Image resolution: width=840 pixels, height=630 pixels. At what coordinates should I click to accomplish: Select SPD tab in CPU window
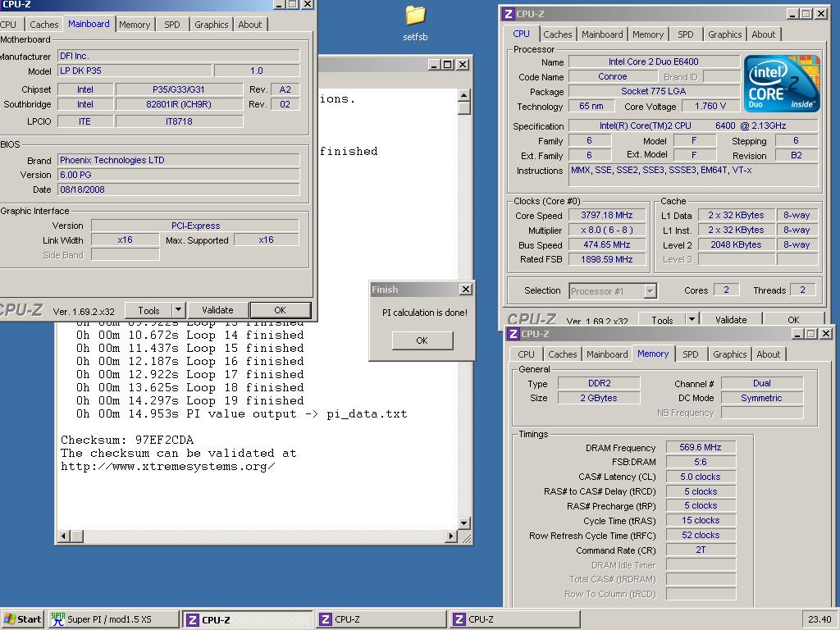click(x=685, y=34)
